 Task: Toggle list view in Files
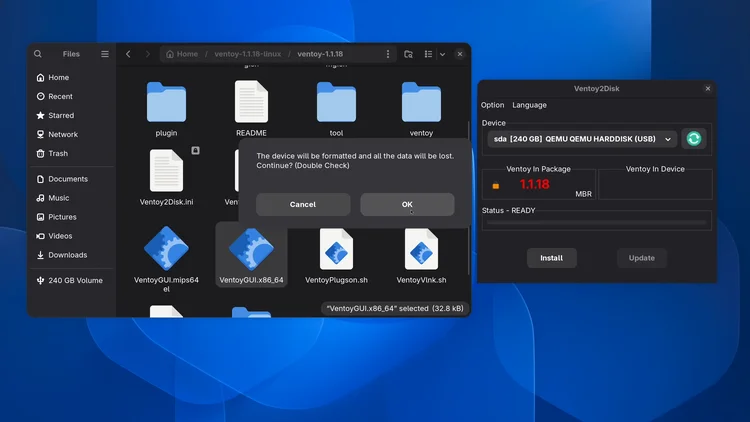(x=428, y=54)
